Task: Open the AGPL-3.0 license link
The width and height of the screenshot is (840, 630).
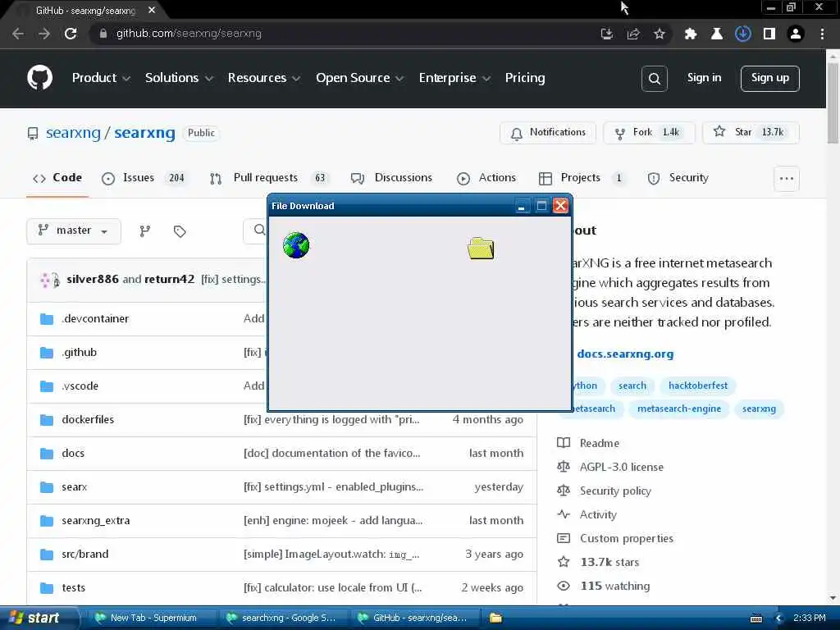Action: click(622, 467)
